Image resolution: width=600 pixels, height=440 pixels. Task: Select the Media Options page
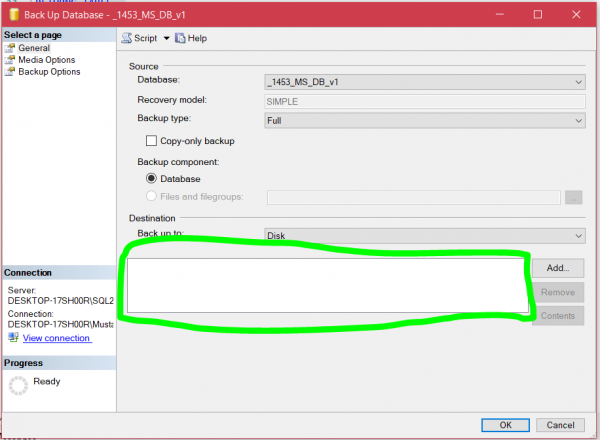tap(47, 60)
